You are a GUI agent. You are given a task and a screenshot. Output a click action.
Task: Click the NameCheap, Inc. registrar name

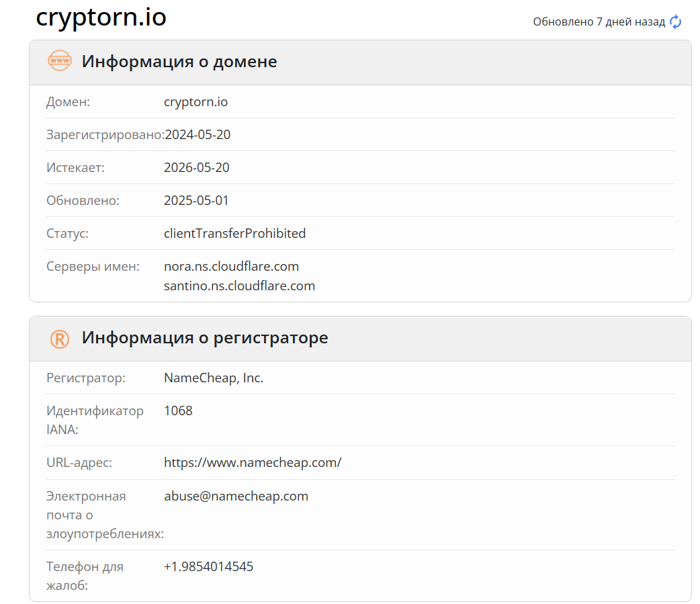214,378
